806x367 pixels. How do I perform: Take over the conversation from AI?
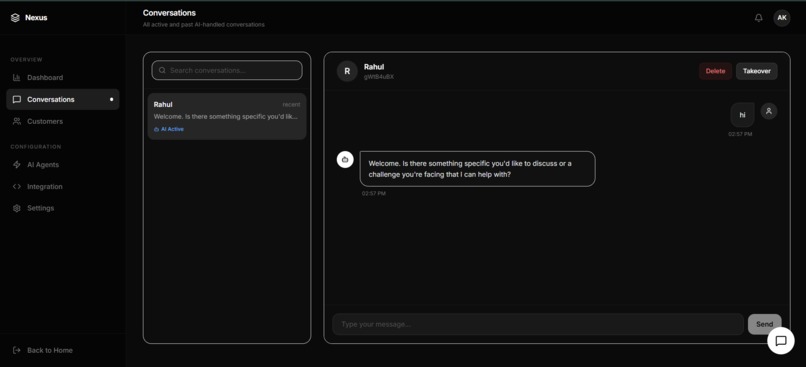click(x=757, y=71)
